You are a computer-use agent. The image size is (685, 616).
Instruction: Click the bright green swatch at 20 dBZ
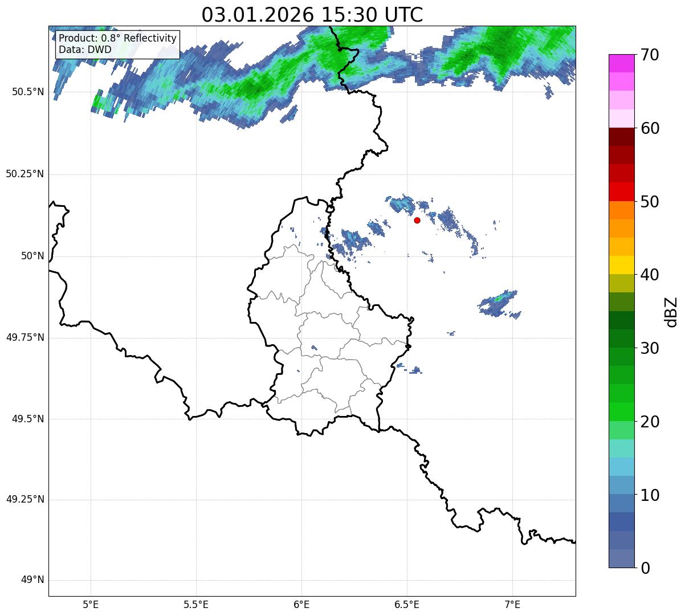[x=622, y=412]
